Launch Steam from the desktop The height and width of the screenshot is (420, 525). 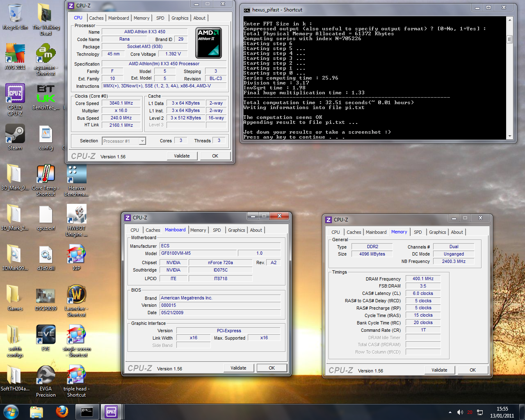pos(15,137)
